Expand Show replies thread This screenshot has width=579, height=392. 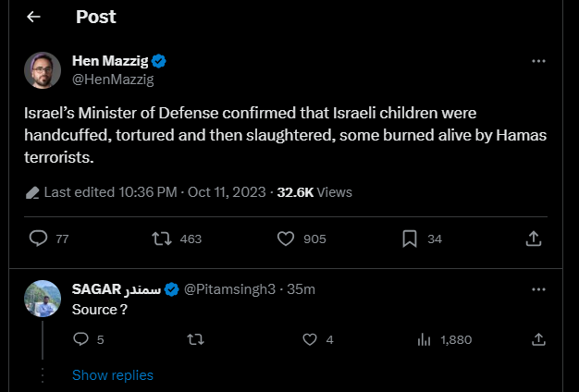[x=113, y=375]
